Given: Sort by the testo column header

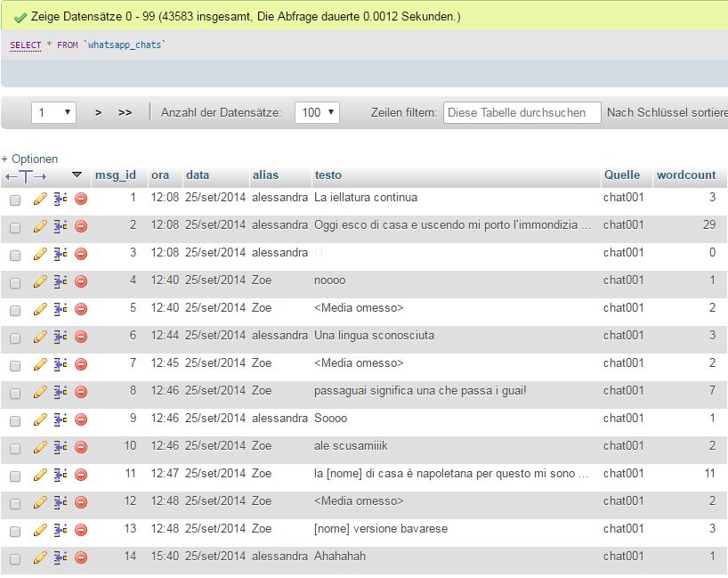Looking at the screenshot, I should pos(328,175).
